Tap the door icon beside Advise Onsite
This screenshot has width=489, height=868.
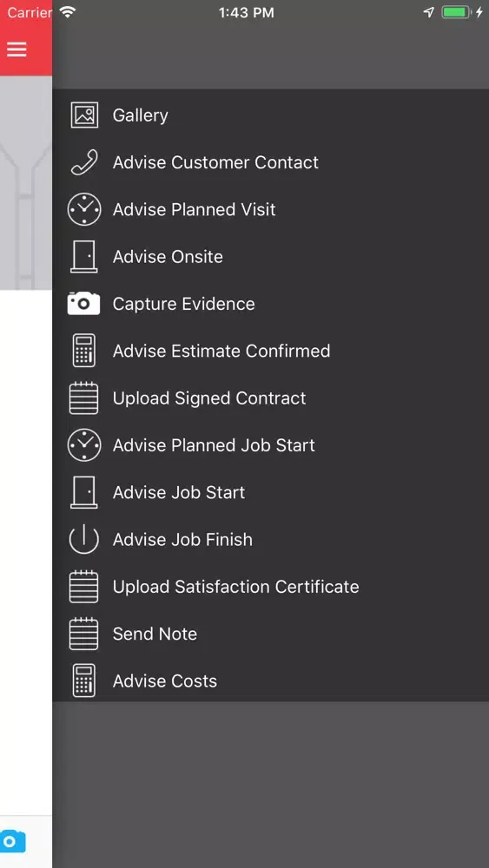pos(84,256)
